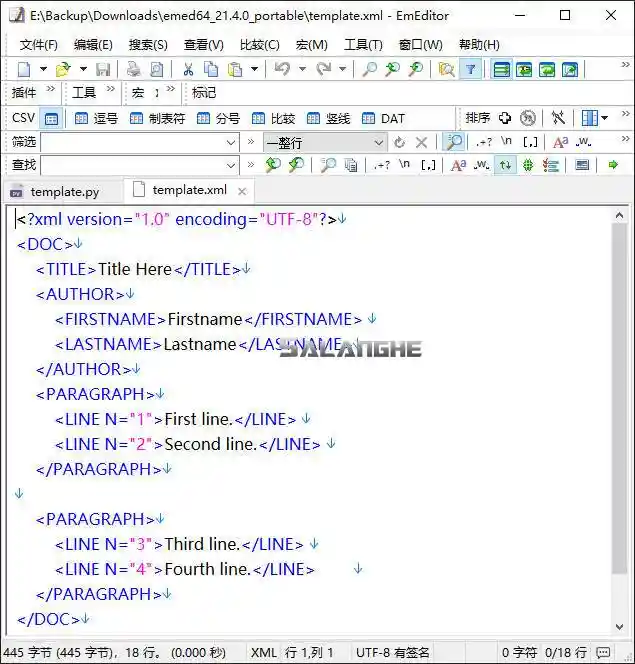Screen dimensions: 635x664
Task: Open the 比较(C) menu
Action: pyautogui.click(x=260, y=45)
